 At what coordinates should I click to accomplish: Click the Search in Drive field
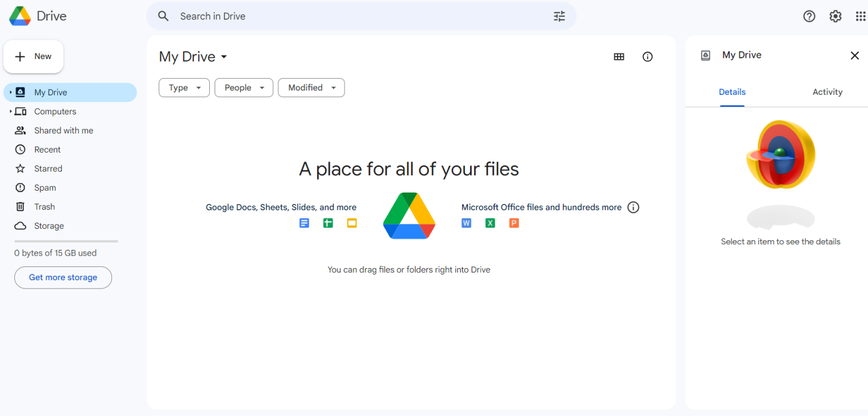(358, 17)
